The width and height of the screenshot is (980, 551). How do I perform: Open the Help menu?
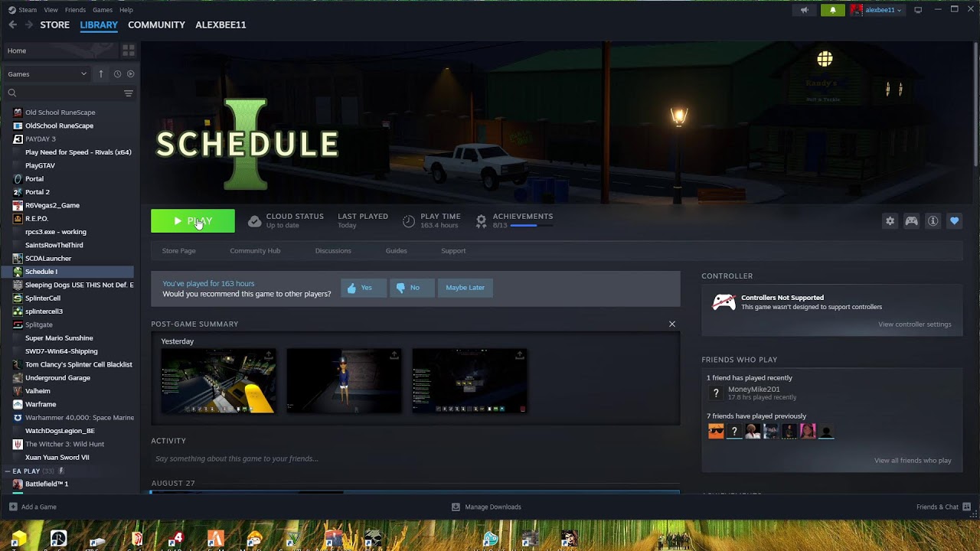126,10
